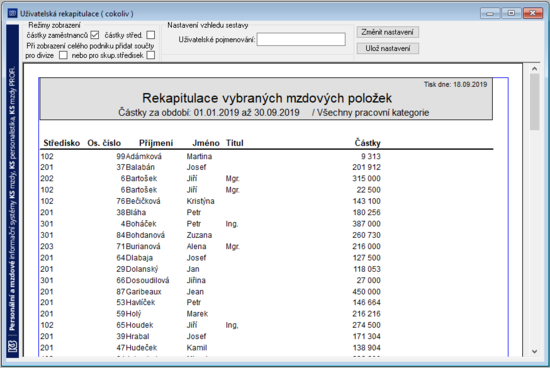
Task: Check the pro divize checkbox
Action: click(63, 55)
